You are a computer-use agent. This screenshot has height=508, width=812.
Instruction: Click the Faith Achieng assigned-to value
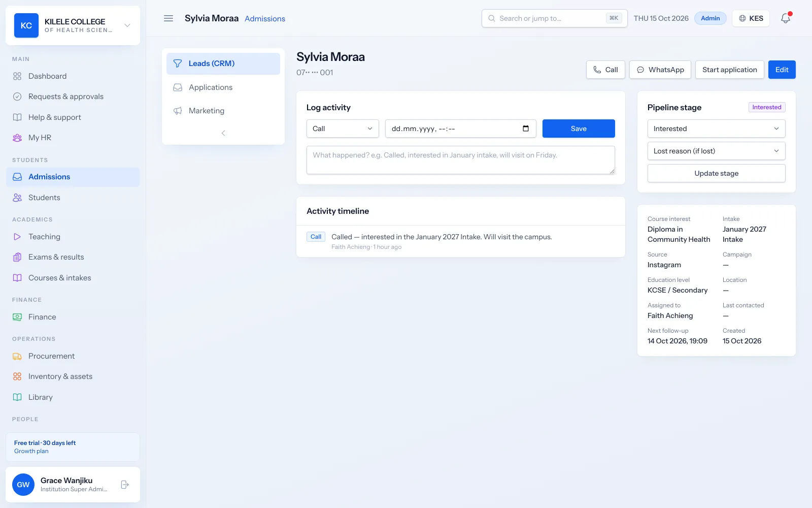pyautogui.click(x=670, y=315)
